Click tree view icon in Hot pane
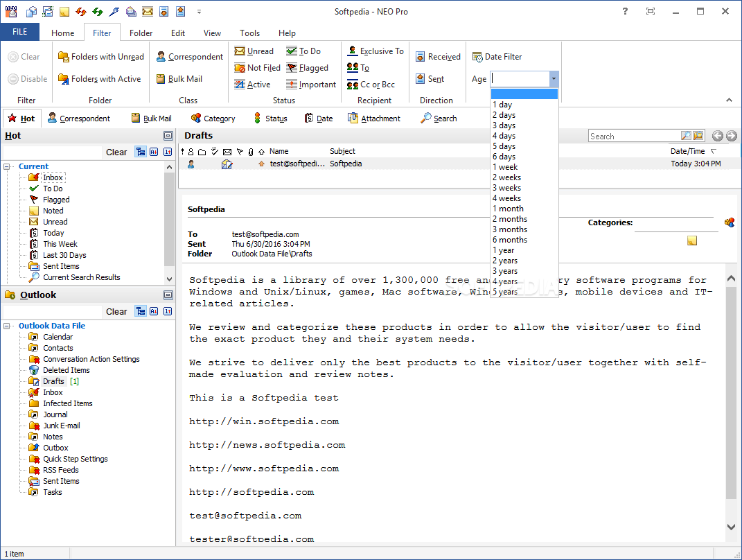The height and width of the screenshot is (560, 742). (141, 152)
